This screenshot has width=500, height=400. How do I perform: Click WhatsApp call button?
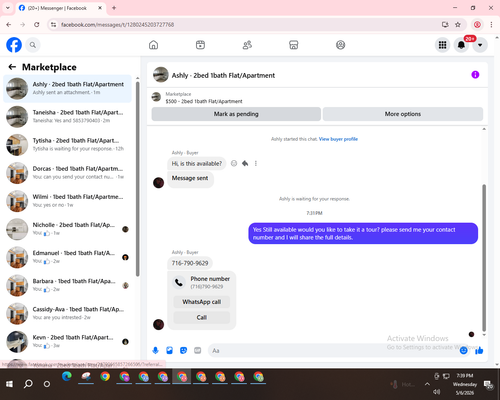tap(202, 302)
